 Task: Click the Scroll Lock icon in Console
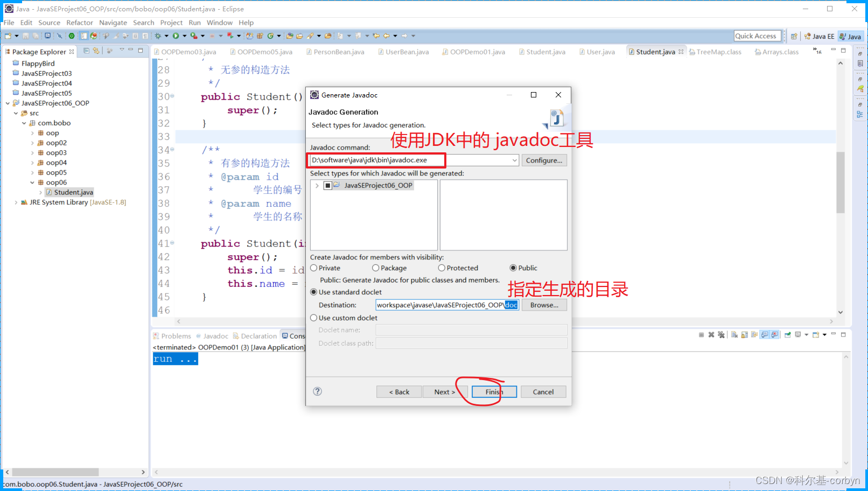tap(745, 335)
